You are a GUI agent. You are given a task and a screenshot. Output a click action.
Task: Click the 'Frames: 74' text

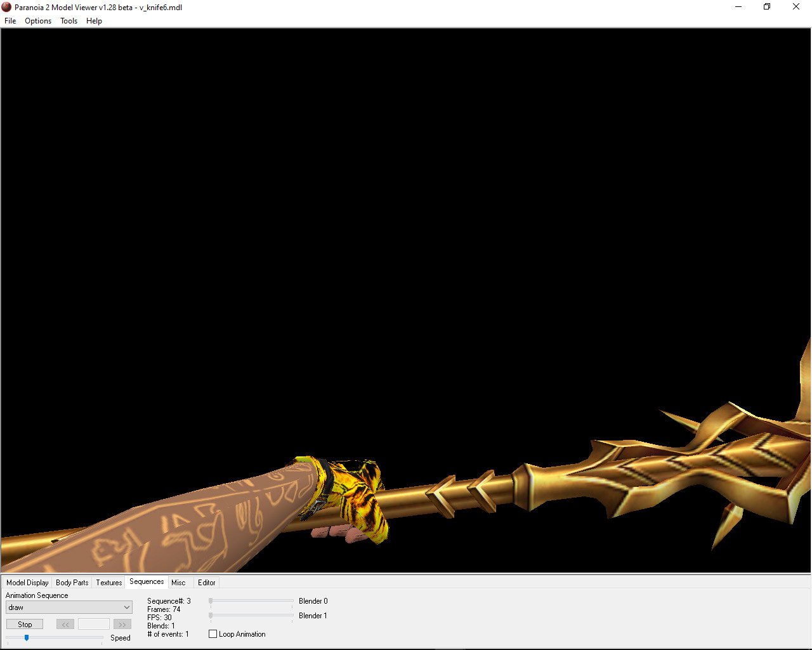point(164,609)
